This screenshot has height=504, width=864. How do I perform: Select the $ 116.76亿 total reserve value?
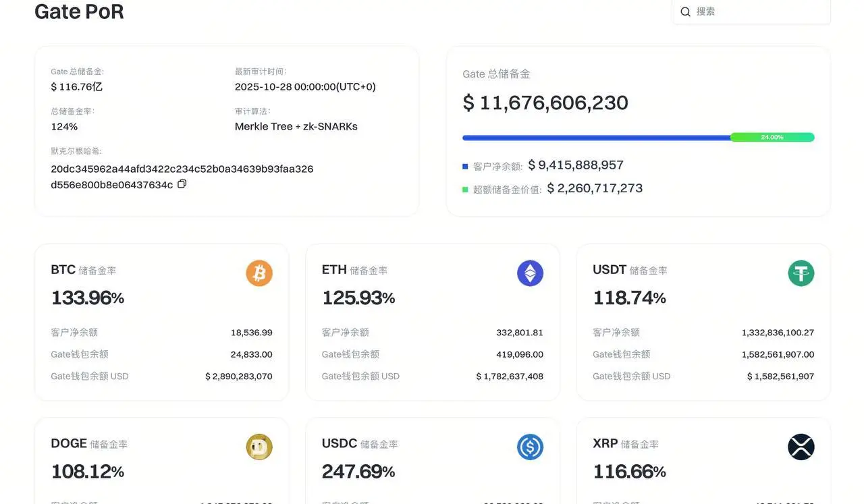click(77, 86)
